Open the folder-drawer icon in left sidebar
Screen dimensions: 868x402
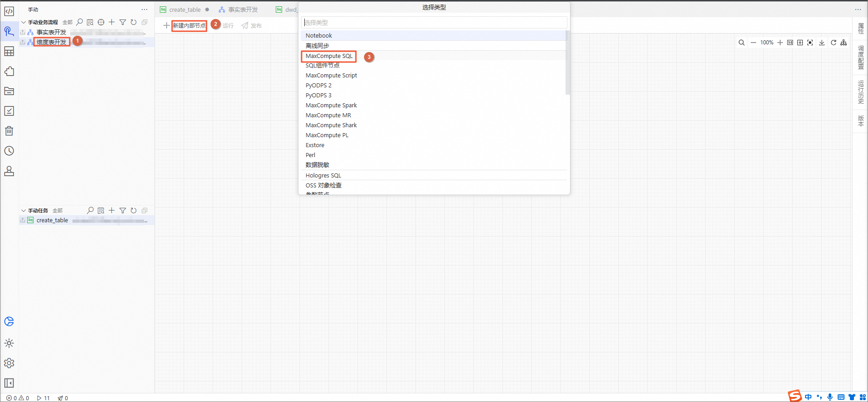coord(9,91)
